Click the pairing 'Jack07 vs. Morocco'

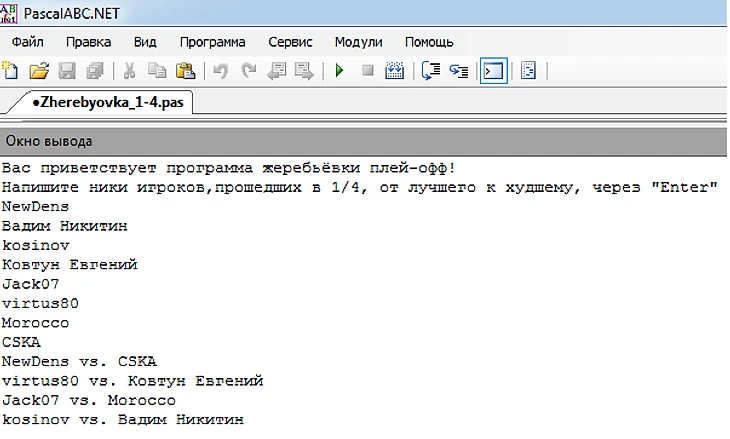89,400
